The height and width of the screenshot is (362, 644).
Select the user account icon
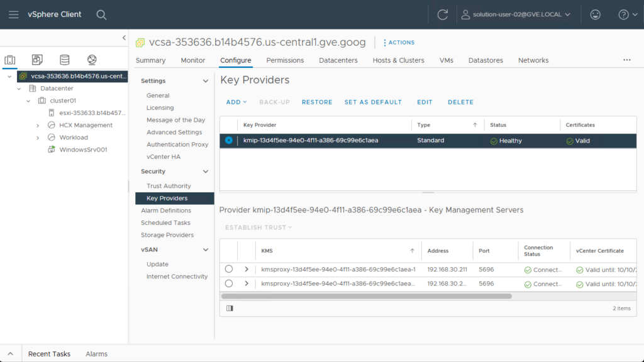[465, 15]
